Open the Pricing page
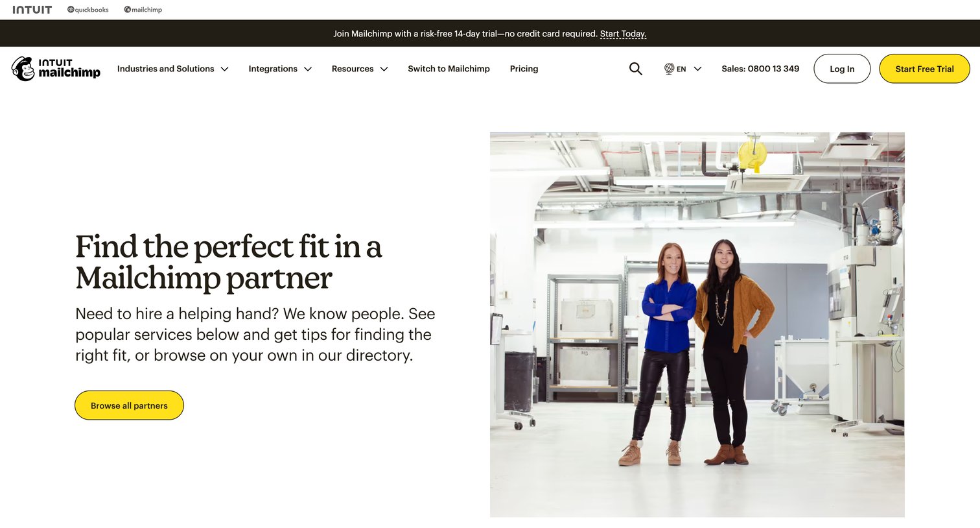Screen dimensions: 980x528 coord(524,69)
